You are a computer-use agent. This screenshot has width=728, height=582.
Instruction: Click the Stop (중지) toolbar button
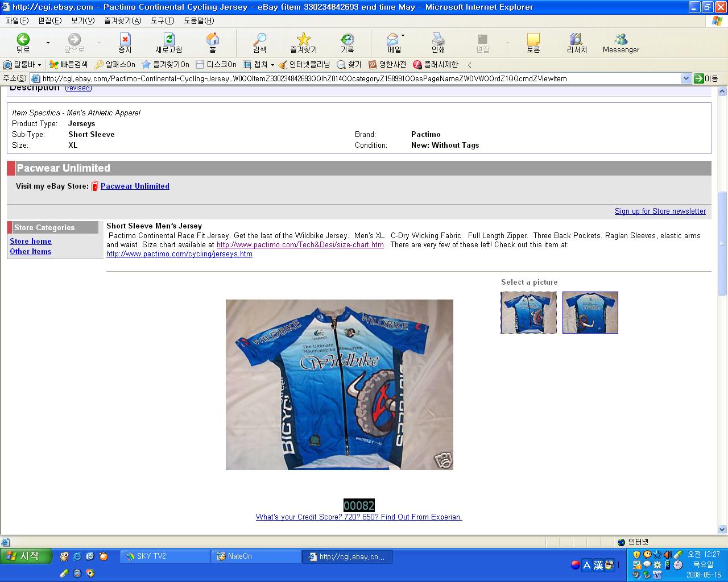[125, 43]
